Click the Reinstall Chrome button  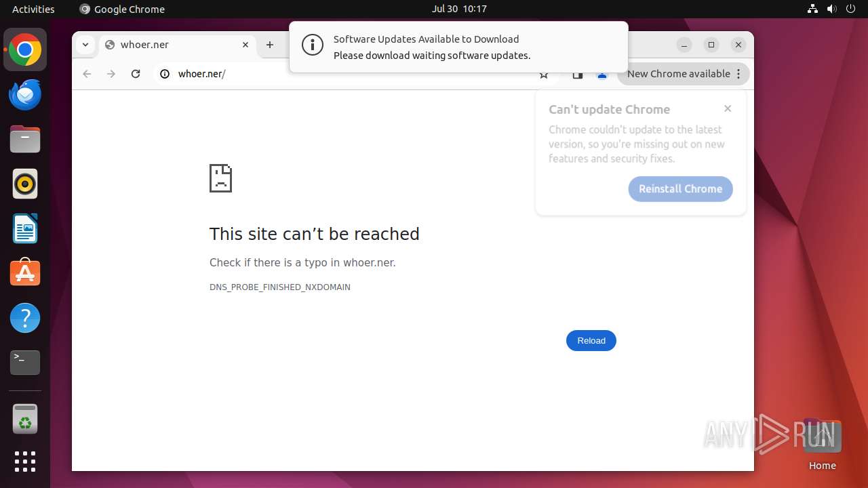(681, 189)
